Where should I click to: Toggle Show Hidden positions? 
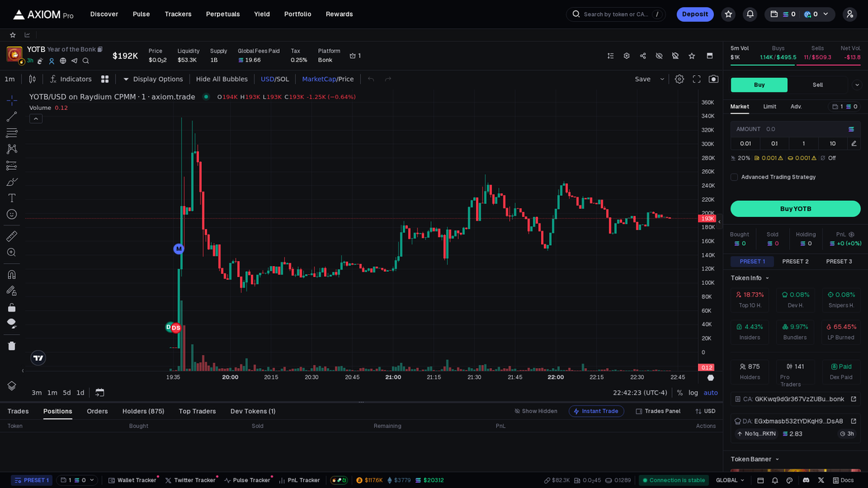coord(536,411)
